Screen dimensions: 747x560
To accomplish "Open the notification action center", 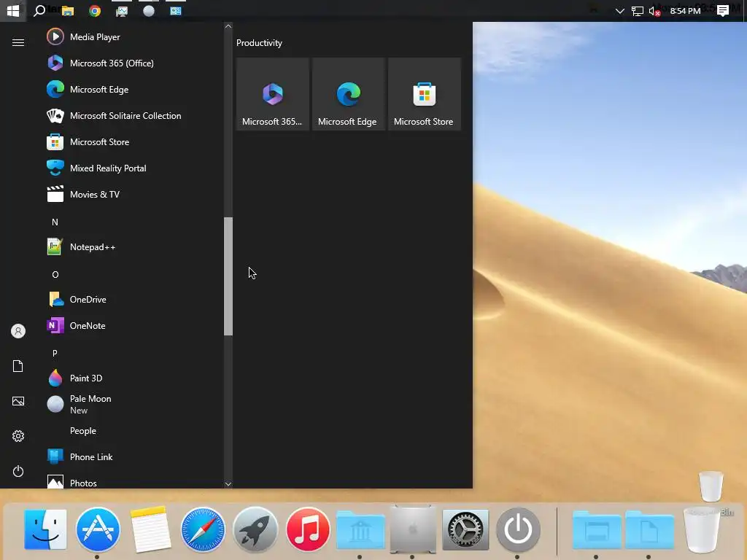I will 723,10.
